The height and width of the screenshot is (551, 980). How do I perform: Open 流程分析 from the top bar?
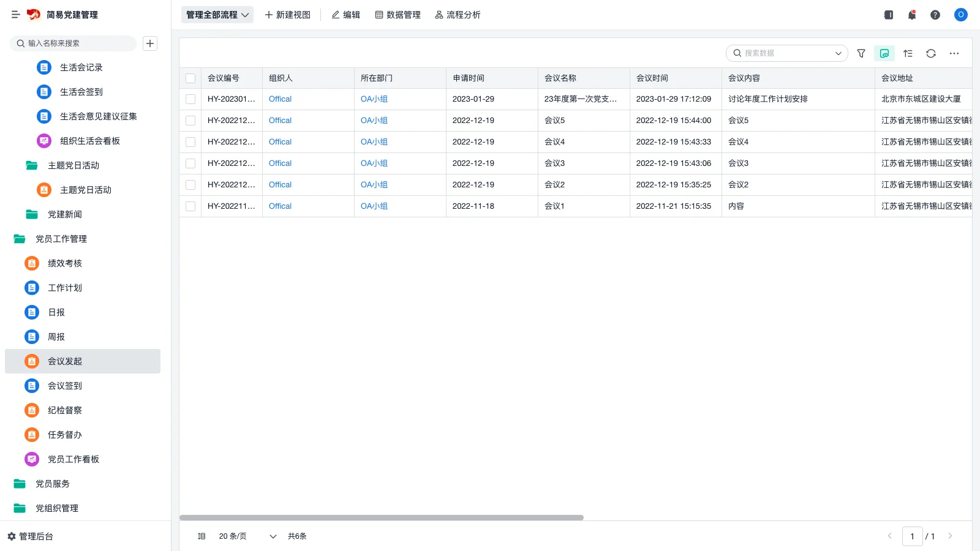click(458, 14)
